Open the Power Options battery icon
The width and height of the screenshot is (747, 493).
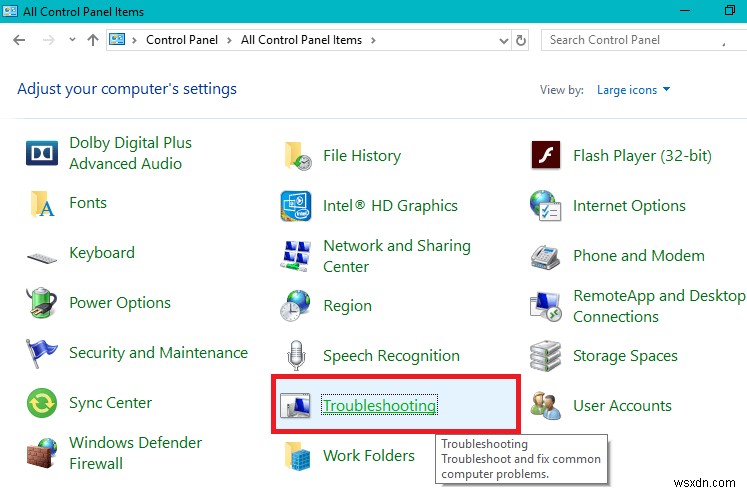click(42, 303)
